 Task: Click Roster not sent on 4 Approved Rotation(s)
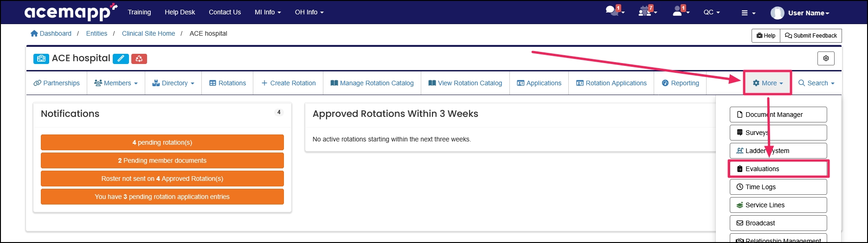pos(162,179)
